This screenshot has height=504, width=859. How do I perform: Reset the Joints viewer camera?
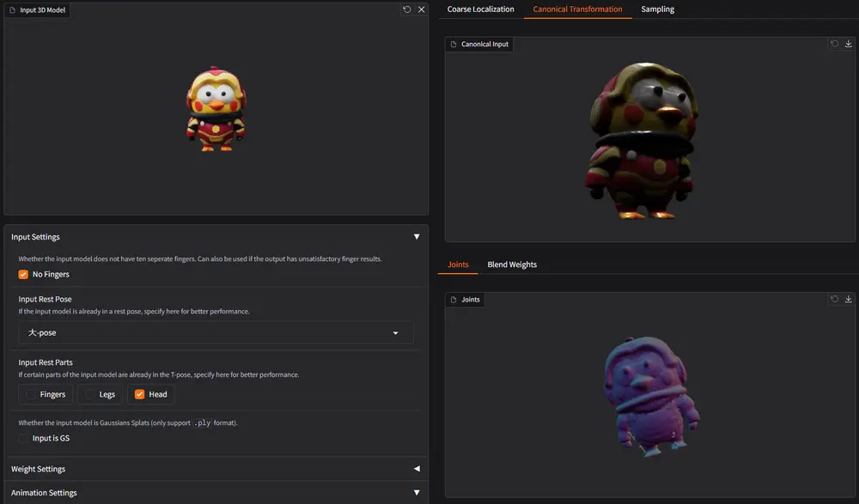click(834, 299)
